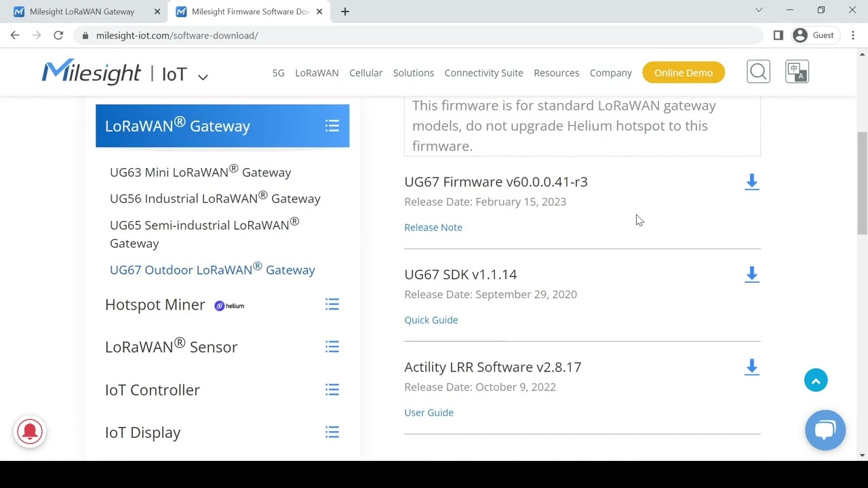The width and height of the screenshot is (868, 488).
Task: Click the UG67 SDK v1.1.14 title
Action: [460, 274]
